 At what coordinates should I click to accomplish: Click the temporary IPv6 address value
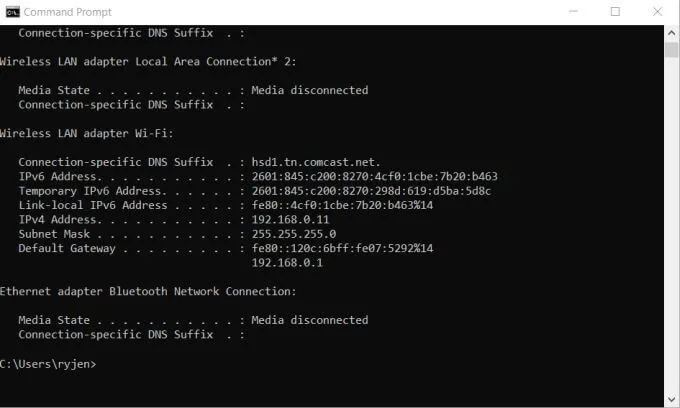click(371, 191)
